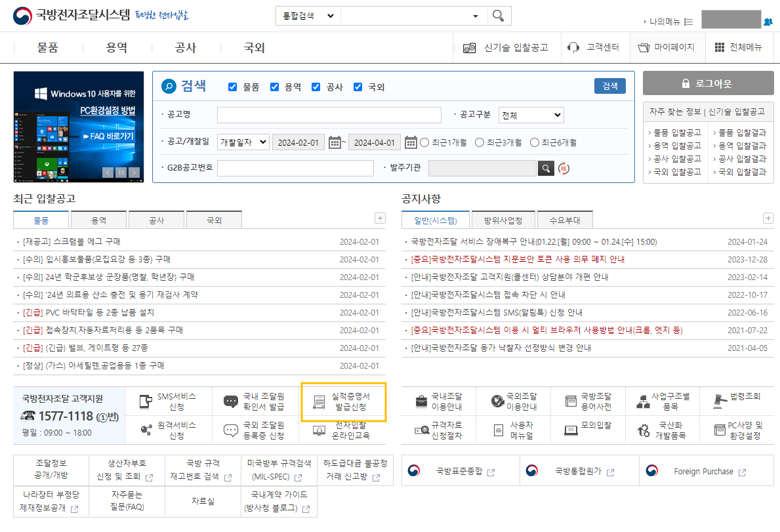Screen dimensions: 780x532
Task: Open the 신기술 입찰공고 icon link
Action: click(469, 48)
